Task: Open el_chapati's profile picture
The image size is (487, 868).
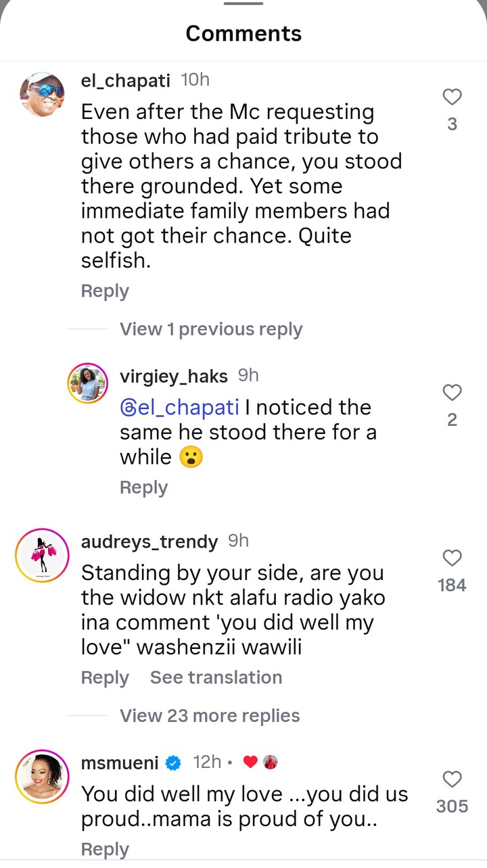Action: (x=42, y=95)
